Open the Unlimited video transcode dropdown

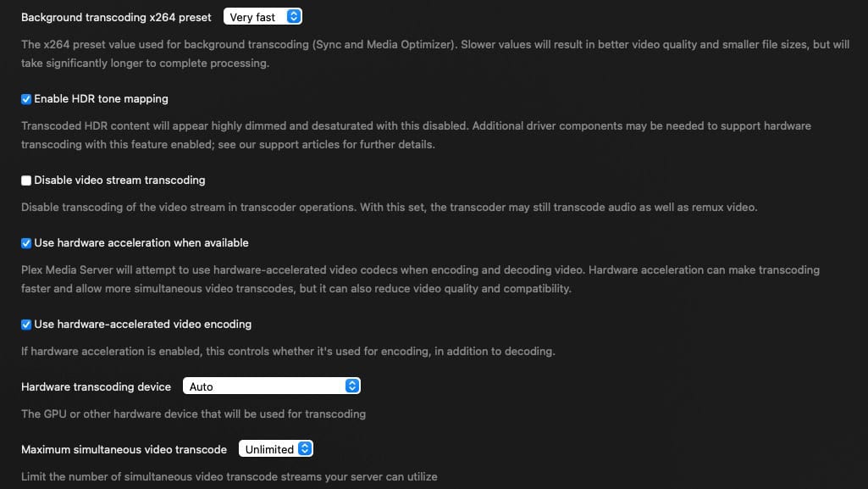(276, 448)
